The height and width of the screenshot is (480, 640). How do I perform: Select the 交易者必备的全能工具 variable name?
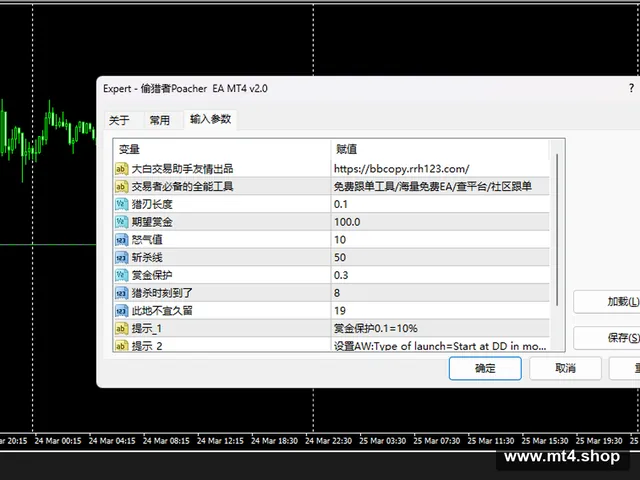[x=182, y=187]
